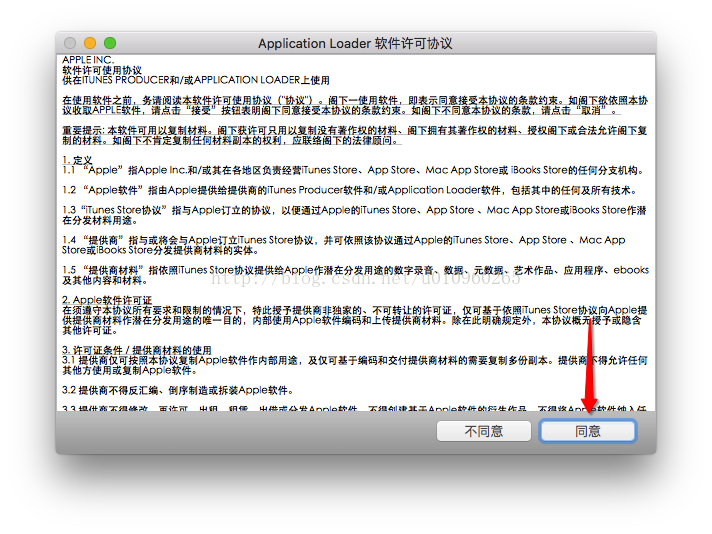Screen dimensions: 712x534
Task: Click the '3. 许可证条件 / 提供商材料的使用' heading
Action: click(137, 350)
